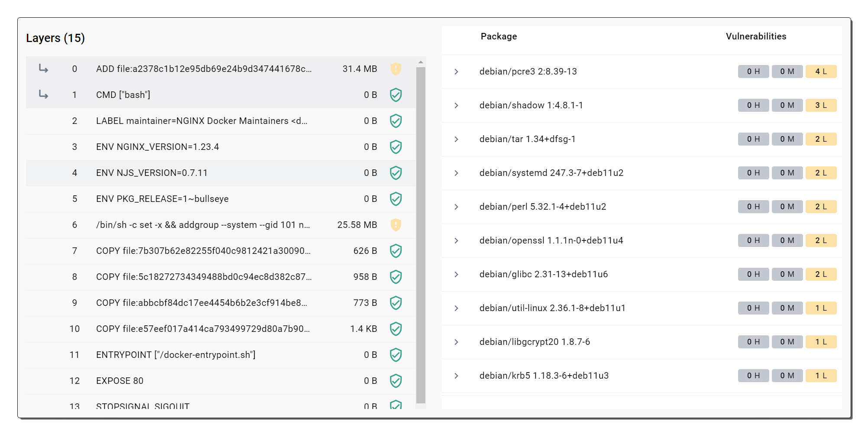Click the debian/openssl 1.1.1n-0+deb11u4 package name
Image resolution: width=868 pixels, height=435 pixels.
coord(551,240)
